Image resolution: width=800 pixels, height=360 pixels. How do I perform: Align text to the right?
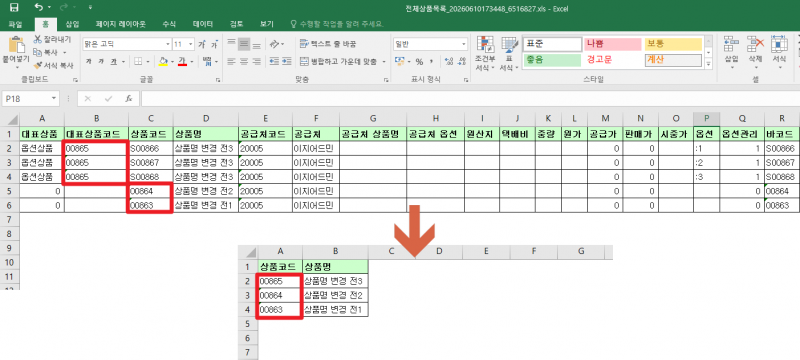click(x=257, y=62)
